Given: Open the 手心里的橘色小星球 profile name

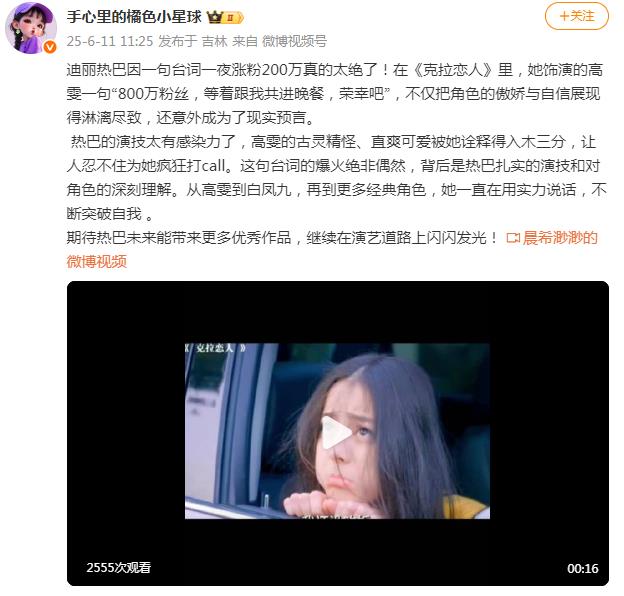Looking at the screenshot, I should [x=134, y=17].
